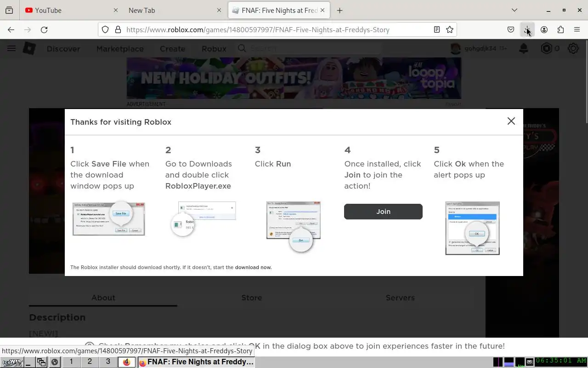Open the tracking protection shield icon

click(x=105, y=29)
